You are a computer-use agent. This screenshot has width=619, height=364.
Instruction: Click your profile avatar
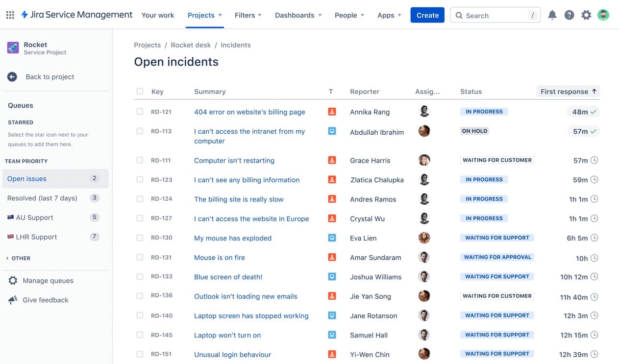click(x=603, y=15)
